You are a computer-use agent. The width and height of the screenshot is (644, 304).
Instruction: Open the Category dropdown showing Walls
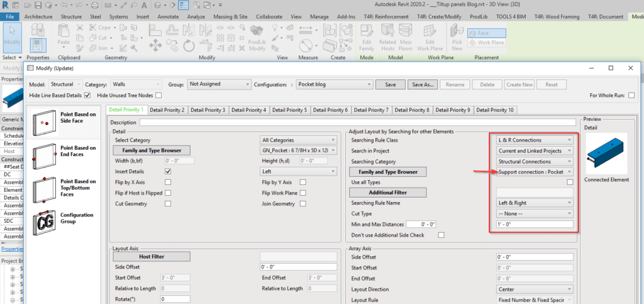136,84
